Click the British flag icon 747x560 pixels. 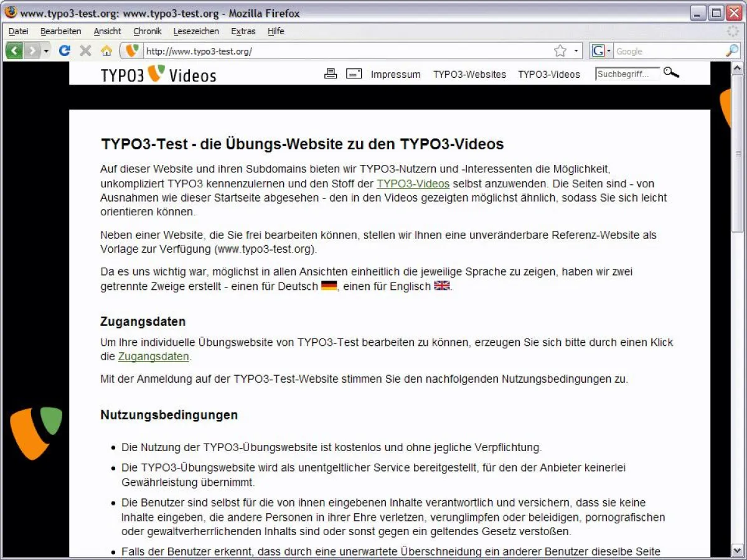click(441, 286)
